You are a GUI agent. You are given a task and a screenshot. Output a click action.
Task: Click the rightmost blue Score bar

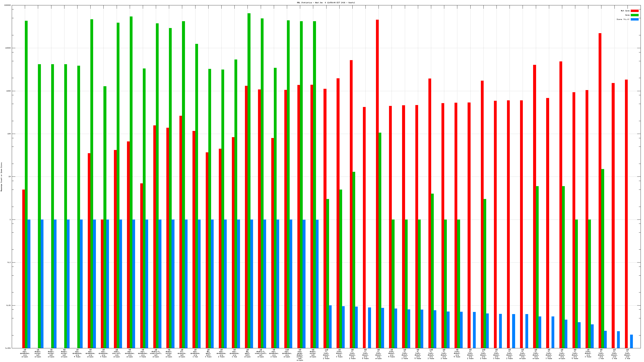click(x=631, y=341)
